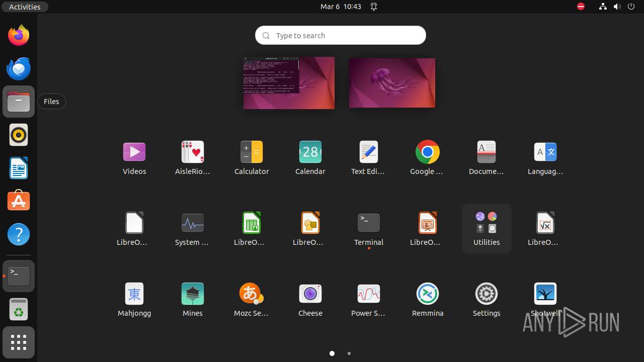
Task: Launch Rhythmbox from the dock
Action: coord(19,135)
